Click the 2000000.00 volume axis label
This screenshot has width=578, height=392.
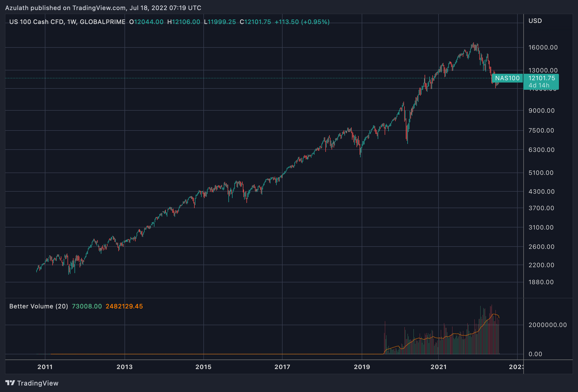tap(548, 325)
